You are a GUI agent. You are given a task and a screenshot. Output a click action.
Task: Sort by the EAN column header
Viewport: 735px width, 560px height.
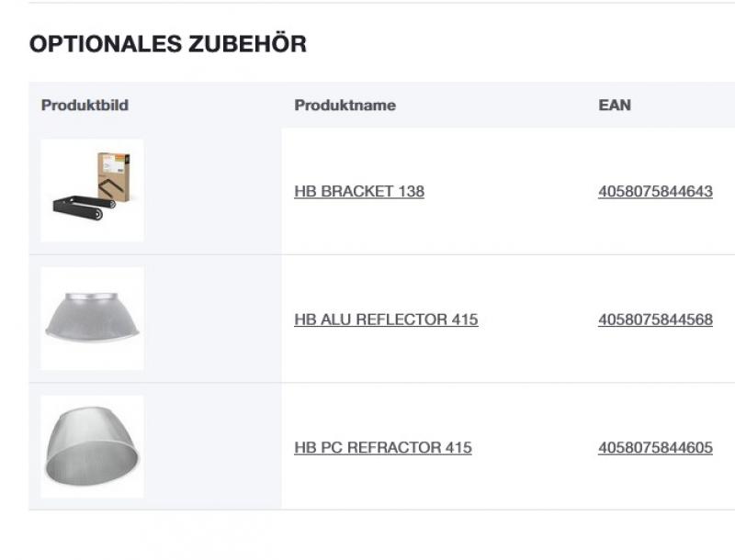pos(615,105)
